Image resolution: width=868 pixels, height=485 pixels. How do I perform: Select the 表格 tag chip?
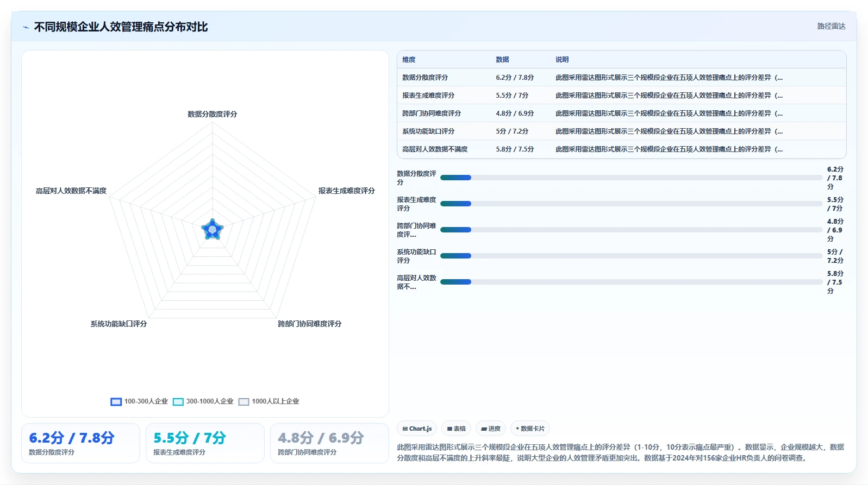(456, 429)
